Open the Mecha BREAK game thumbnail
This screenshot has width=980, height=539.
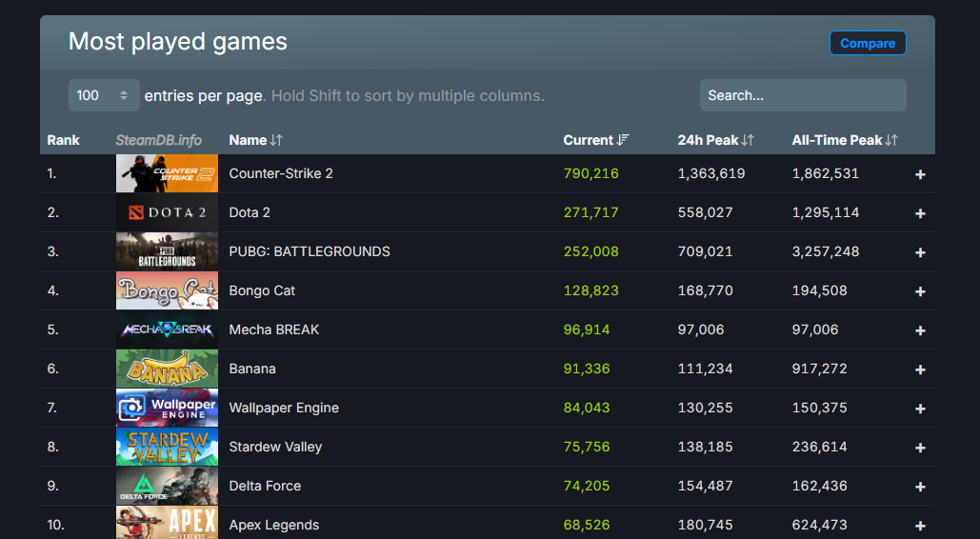pyautogui.click(x=167, y=329)
